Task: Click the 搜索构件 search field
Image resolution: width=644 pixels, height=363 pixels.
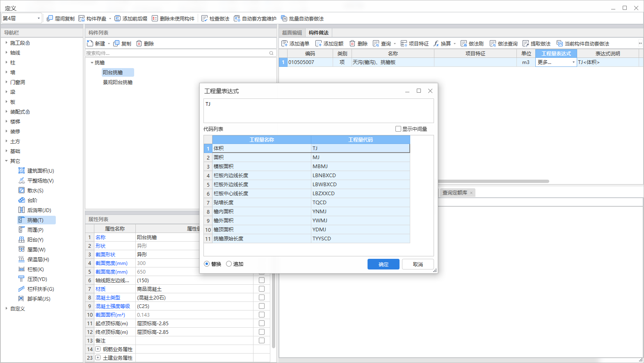Action: pos(177,53)
